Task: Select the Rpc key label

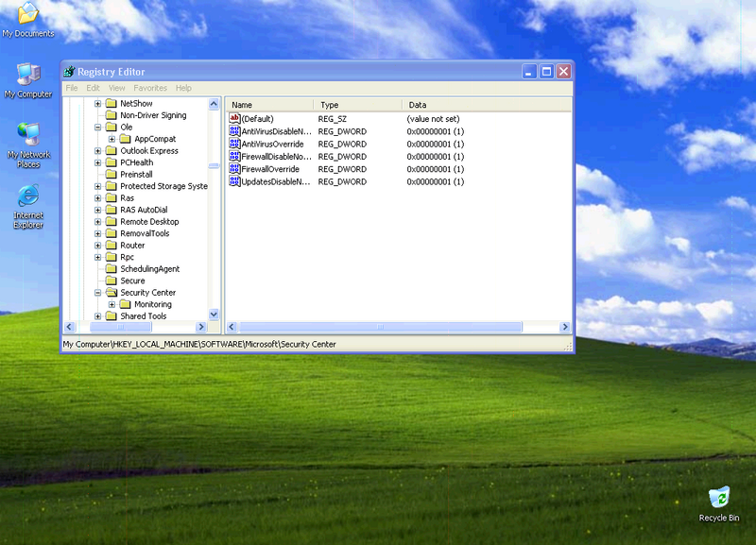Action: click(127, 257)
